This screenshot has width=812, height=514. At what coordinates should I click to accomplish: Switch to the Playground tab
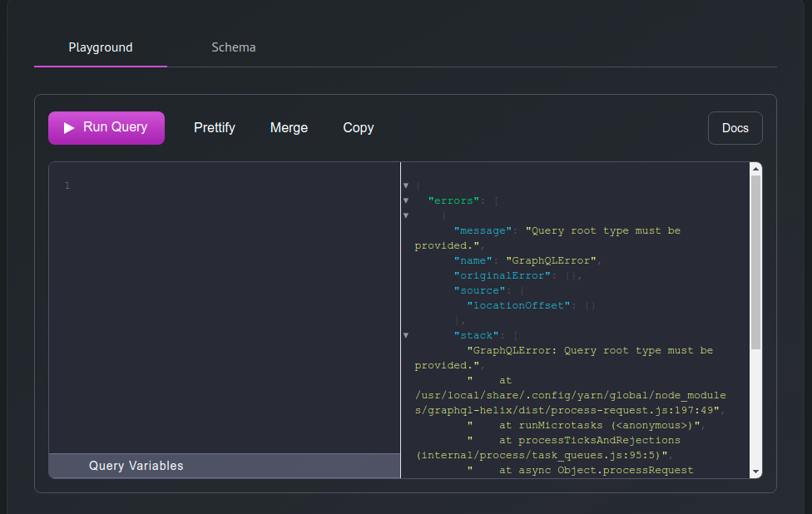click(x=101, y=47)
